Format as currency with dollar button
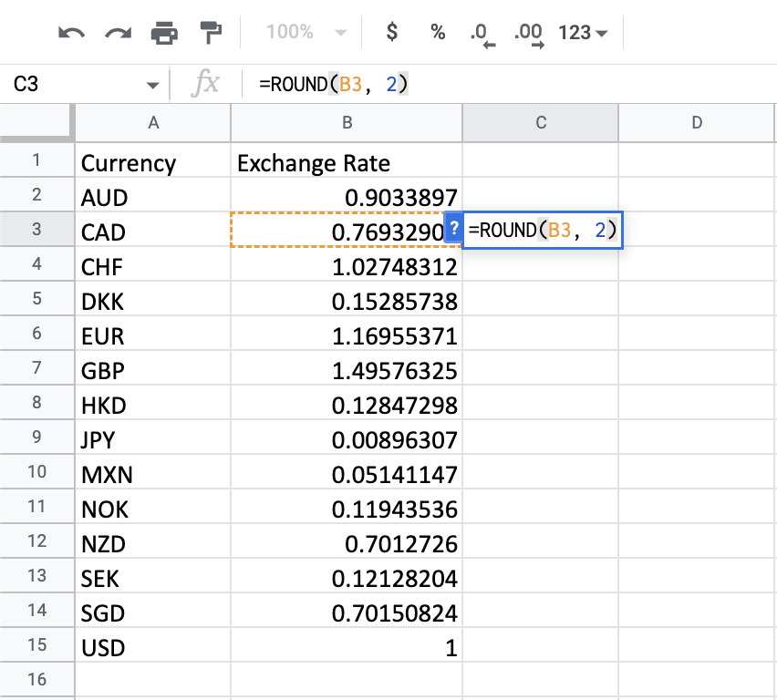Viewport: 777px width, 700px height. click(392, 32)
